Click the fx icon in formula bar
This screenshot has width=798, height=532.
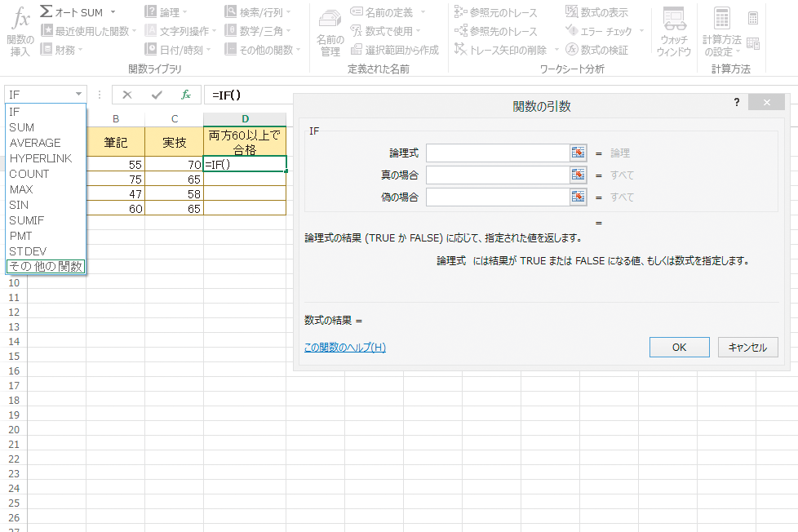click(x=186, y=95)
